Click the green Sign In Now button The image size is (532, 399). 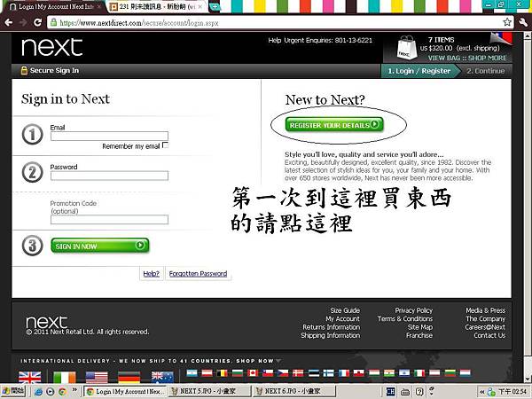pyautogui.click(x=99, y=246)
